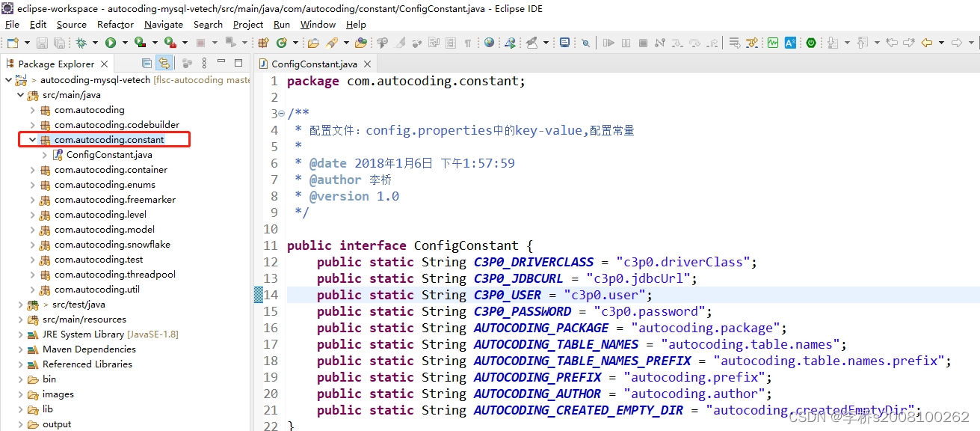This screenshot has width=980, height=431.
Task: Run External Tools from the toolbar
Action: [x=168, y=42]
